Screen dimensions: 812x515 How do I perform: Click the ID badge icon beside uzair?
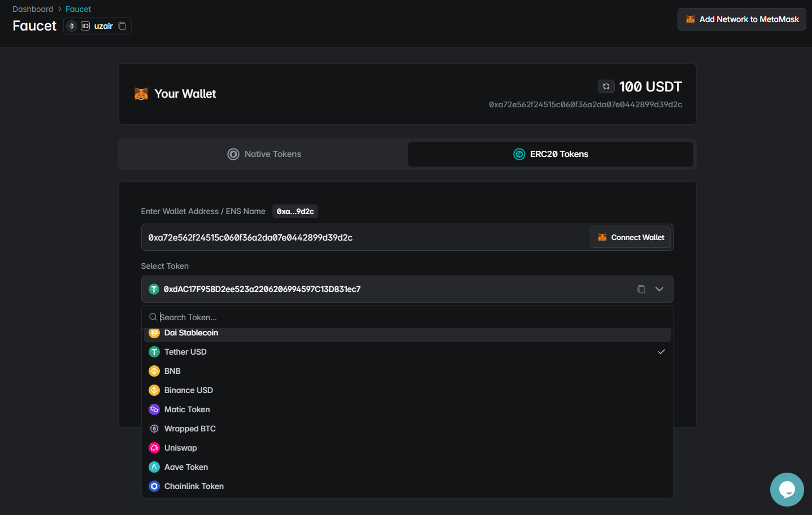pyautogui.click(x=85, y=26)
